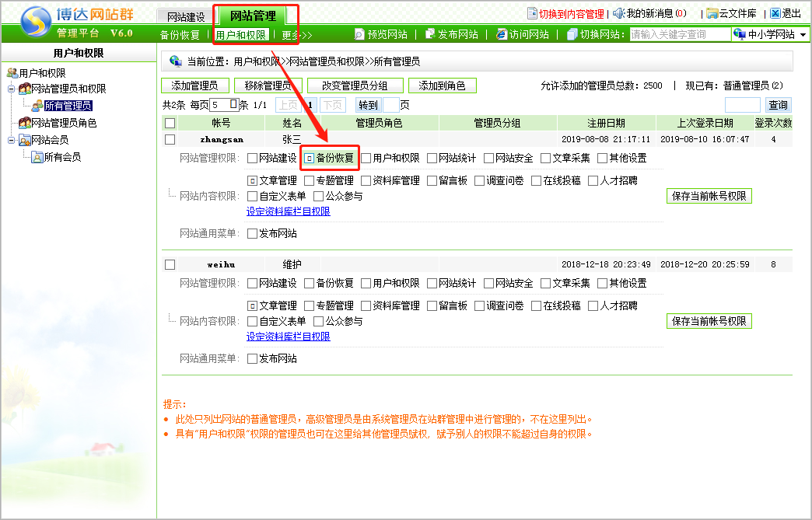Viewport: 812px width, 520px height.
Task: Collapse the 网站会员 tree node
Action: [12, 141]
